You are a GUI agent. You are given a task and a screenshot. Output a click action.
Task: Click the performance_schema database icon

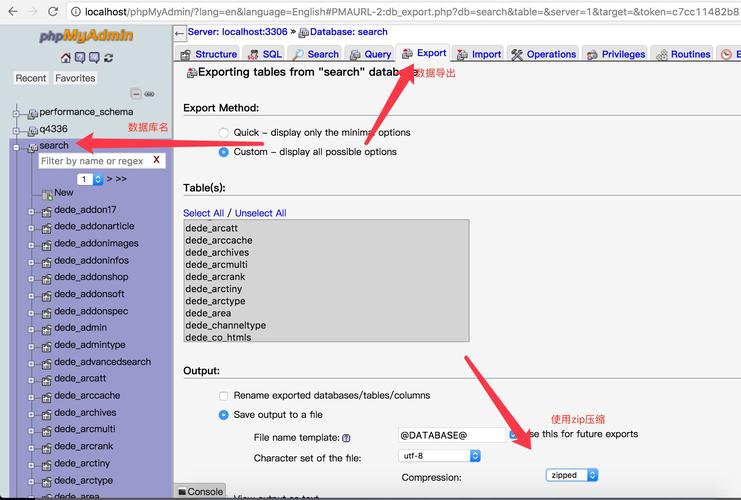(x=33, y=113)
